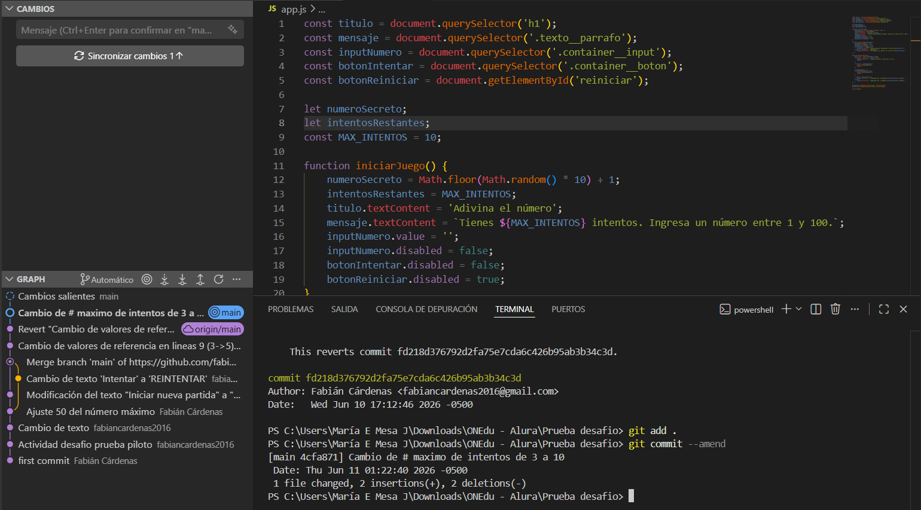
Task: Focus the commit message input field
Action: (x=120, y=30)
